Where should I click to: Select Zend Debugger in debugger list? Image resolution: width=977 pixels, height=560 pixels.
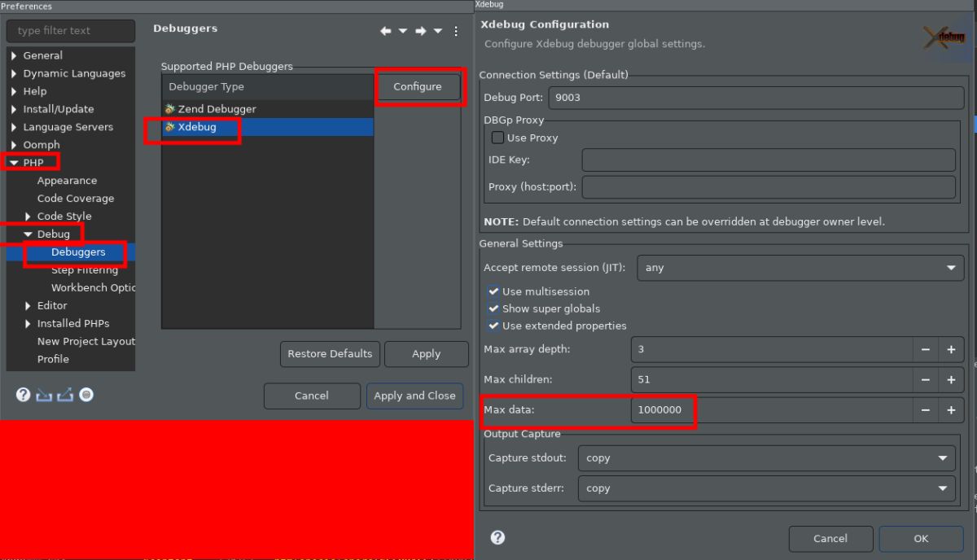267,109
